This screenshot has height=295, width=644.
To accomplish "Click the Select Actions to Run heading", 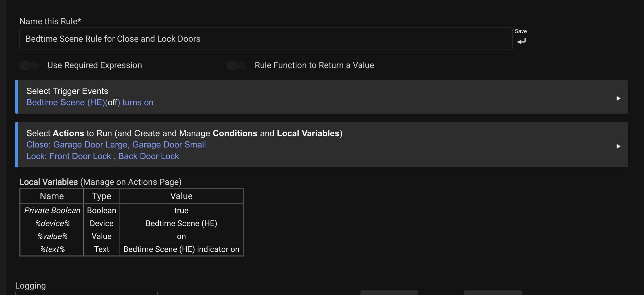I will click(x=184, y=133).
